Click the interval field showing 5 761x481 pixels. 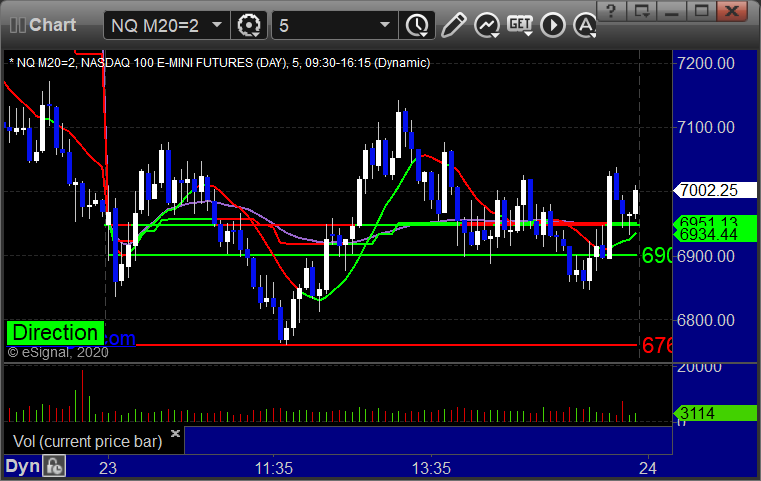coord(334,25)
